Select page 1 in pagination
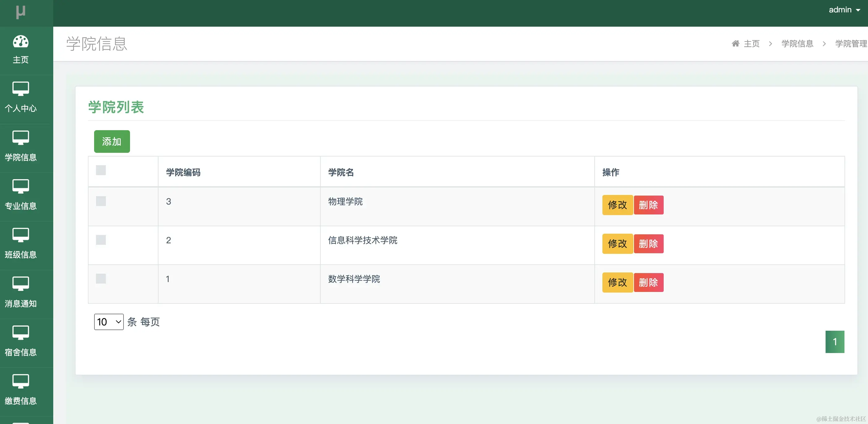The height and width of the screenshot is (424, 868). click(835, 341)
